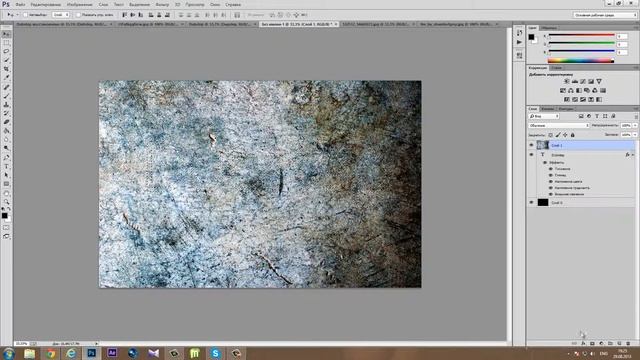The image size is (640, 360).
Task: Click the delete layer trash icon
Action: tap(628, 344)
